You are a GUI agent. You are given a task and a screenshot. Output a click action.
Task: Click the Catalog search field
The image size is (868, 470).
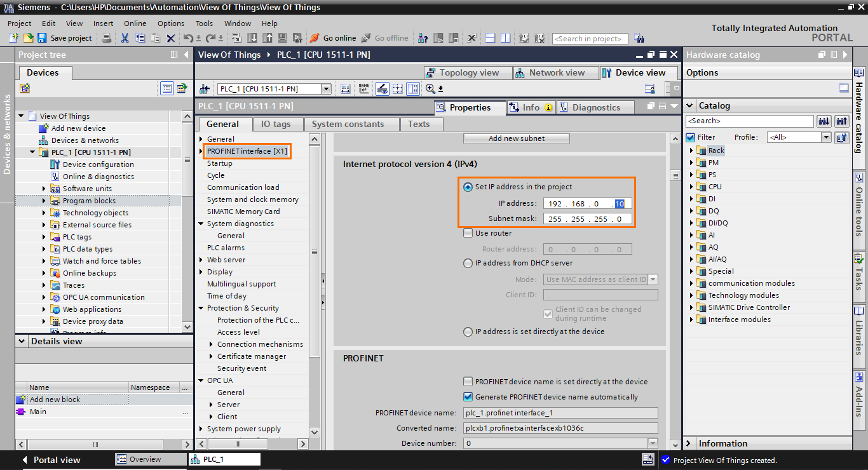coord(750,121)
